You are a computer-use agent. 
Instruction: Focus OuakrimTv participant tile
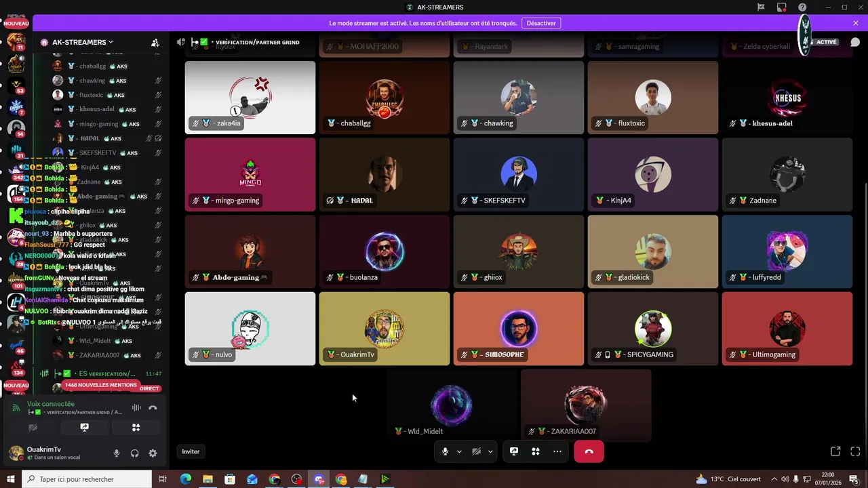click(384, 329)
